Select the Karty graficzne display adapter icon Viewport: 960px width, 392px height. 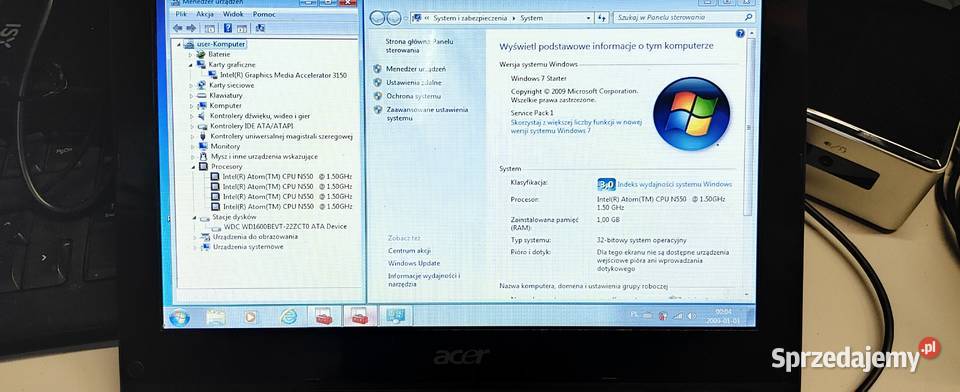tap(201, 64)
